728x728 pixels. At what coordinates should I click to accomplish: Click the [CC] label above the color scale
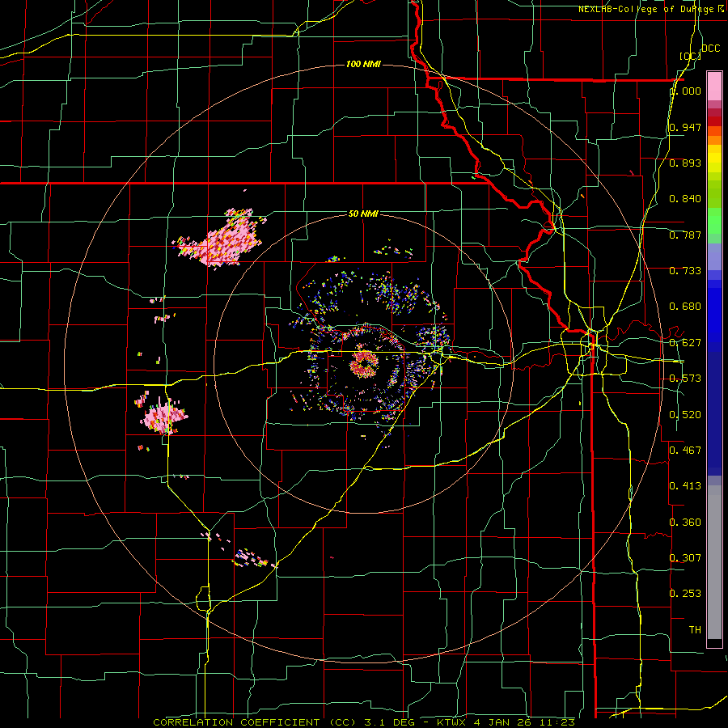690,56
